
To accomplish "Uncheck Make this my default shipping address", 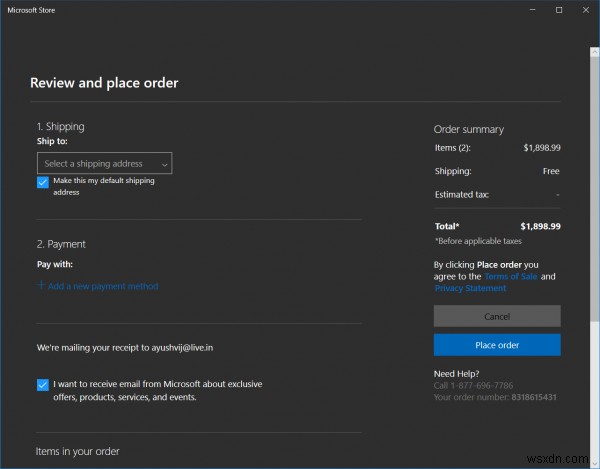I will (43, 182).
